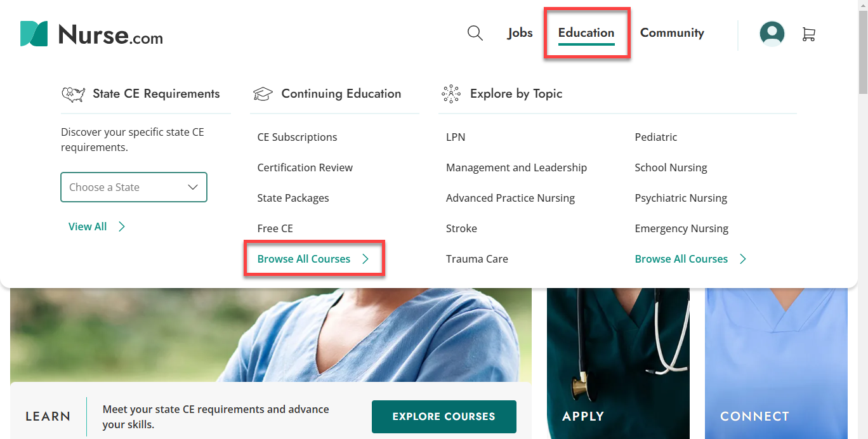Open the shopping cart icon

click(808, 34)
